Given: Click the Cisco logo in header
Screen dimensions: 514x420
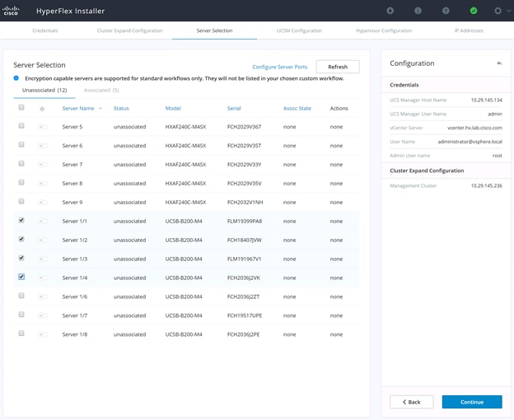Looking at the screenshot, I should (x=11, y=11).
